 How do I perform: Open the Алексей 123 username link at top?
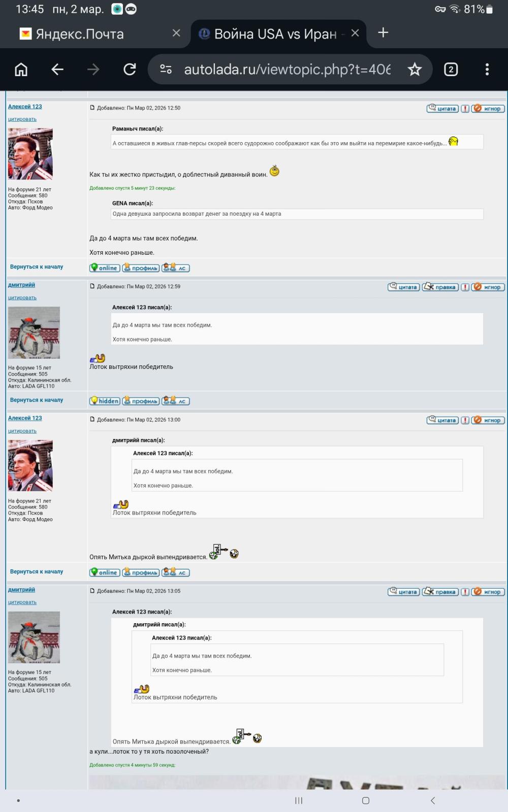(x=25, y=107)
